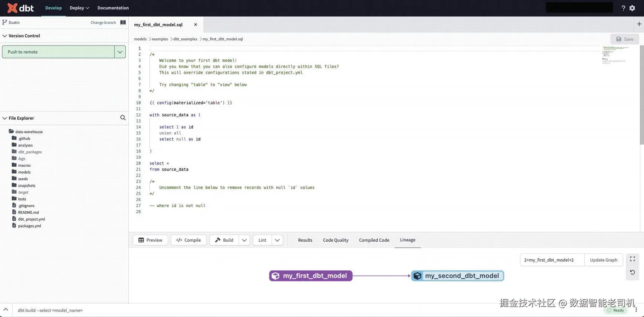Switch to the Compiled Code tab
This screenshot has width=644, height=317.
pos(374,240)
